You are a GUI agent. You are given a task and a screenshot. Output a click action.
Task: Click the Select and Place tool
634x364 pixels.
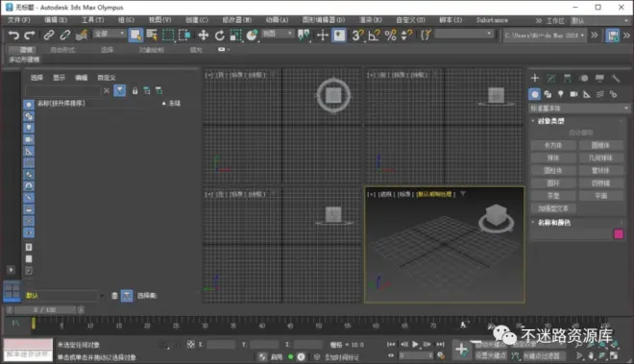[252, 36]
